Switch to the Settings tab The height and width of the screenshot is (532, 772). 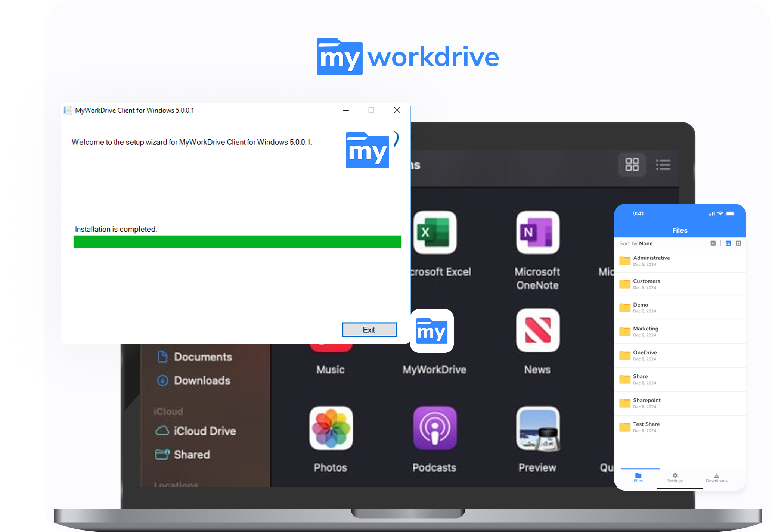coord(675,478)
